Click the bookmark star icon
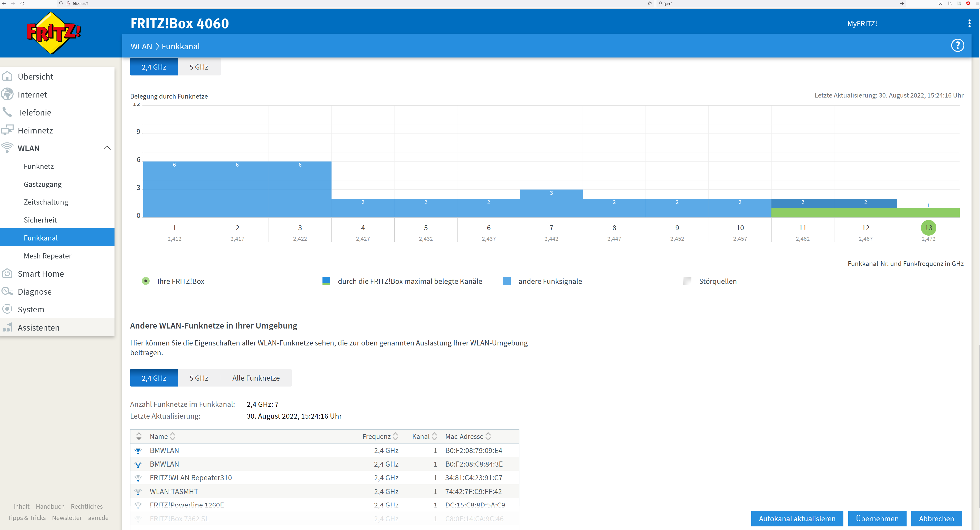980x530 pixels. coord(650,3)
